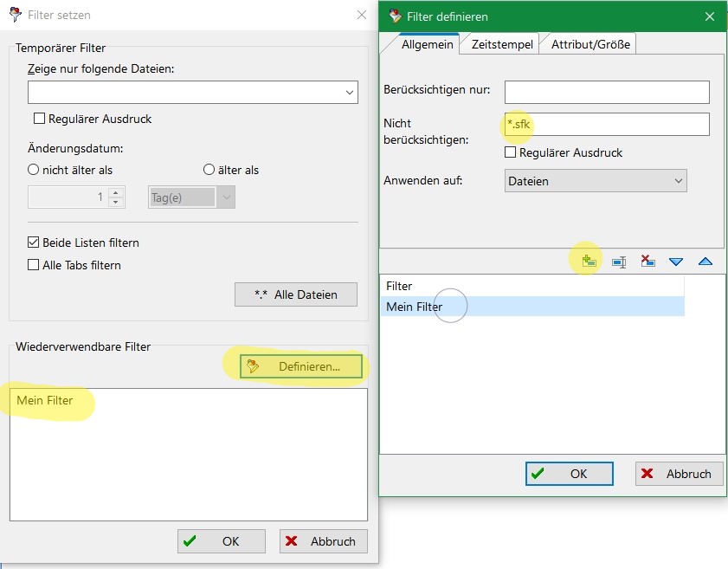
Task: Toggle Regulärer Ausdruck in Filter definieren
Action: (510, 152)
